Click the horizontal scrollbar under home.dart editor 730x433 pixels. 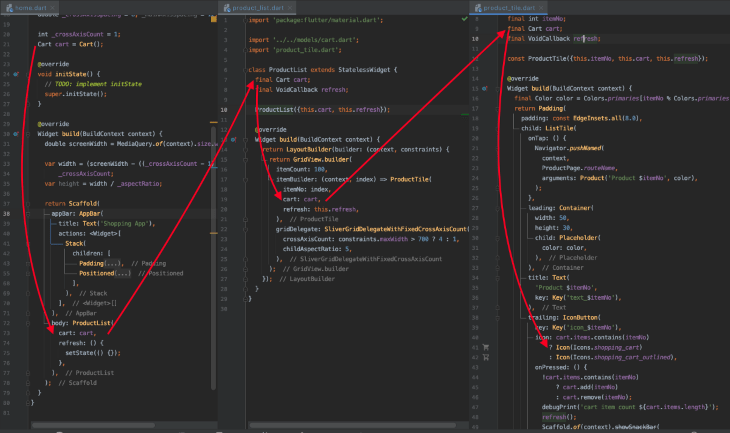coord(93,425)
